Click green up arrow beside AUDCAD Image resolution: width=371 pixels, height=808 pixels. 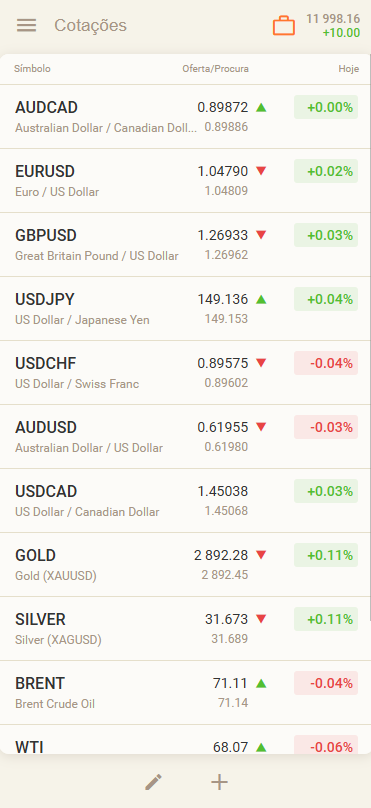[261, 108]
